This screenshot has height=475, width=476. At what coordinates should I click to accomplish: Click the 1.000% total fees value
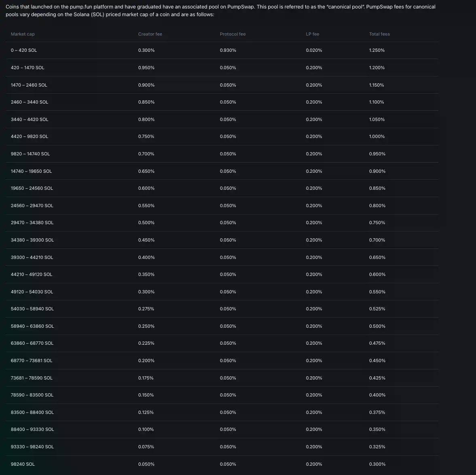tap(377, 136)
